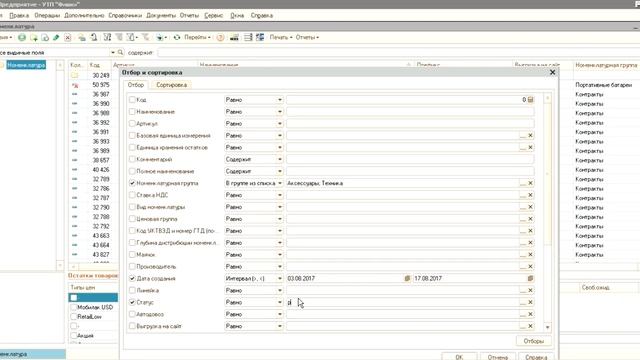640x360 pixels.
Task: Click the disable filter toolbar icon
Action: point(145,38)
